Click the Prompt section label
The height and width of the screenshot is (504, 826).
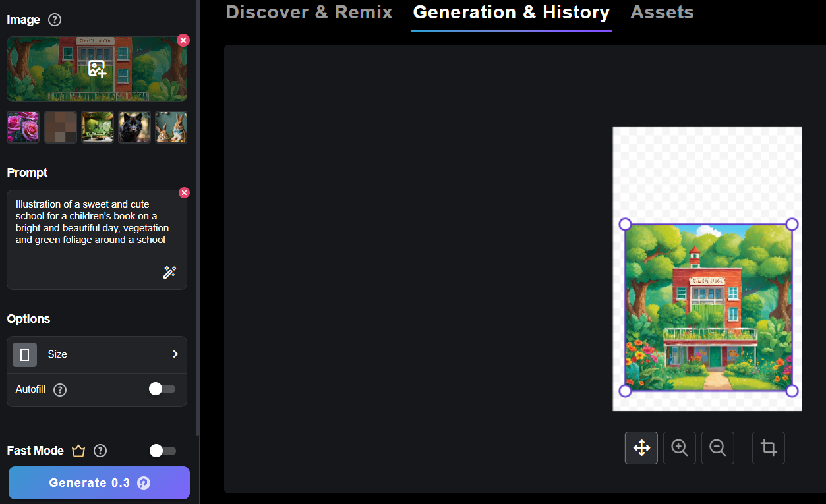(x=27, y=173)
